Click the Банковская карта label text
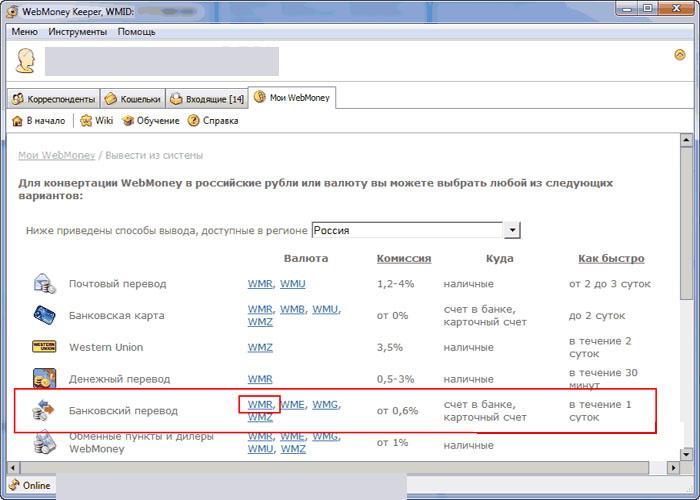This screenshot has width=700, height=500. pos(117,315)
